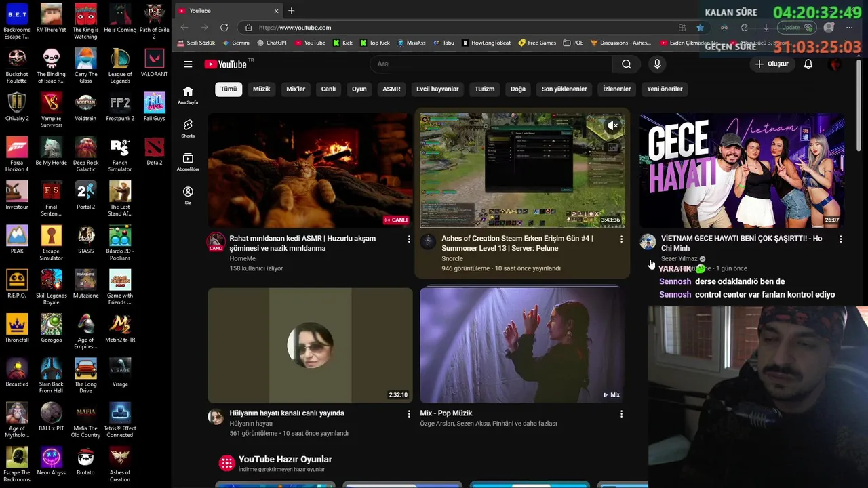Open the HowLongToBeat bookmark
The width and height of the screenshot is (868, 488).
486,43
